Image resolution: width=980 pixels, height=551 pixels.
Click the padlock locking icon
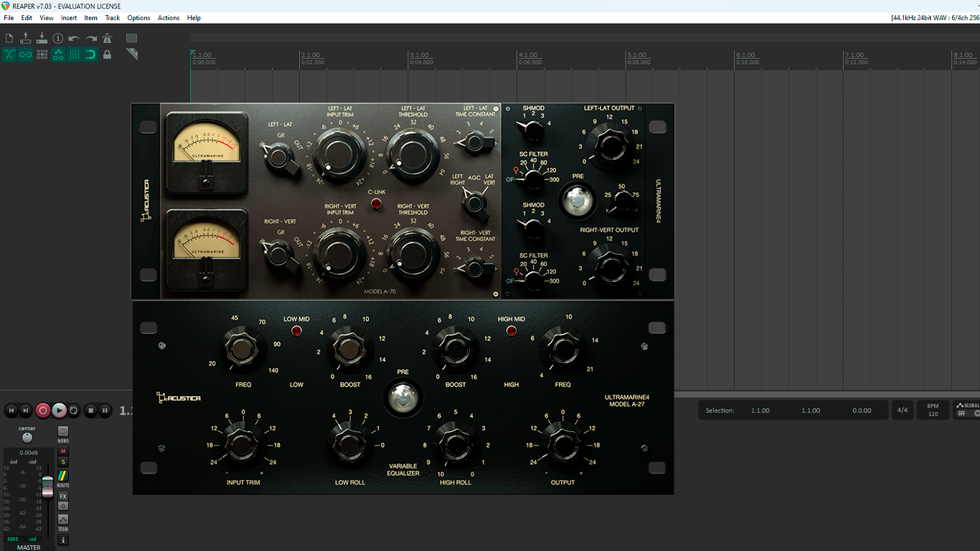tap(108, 55)
